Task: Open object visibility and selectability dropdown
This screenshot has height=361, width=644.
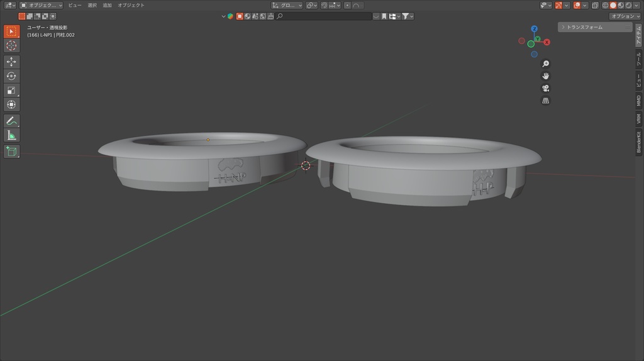Action: [546, 5]
